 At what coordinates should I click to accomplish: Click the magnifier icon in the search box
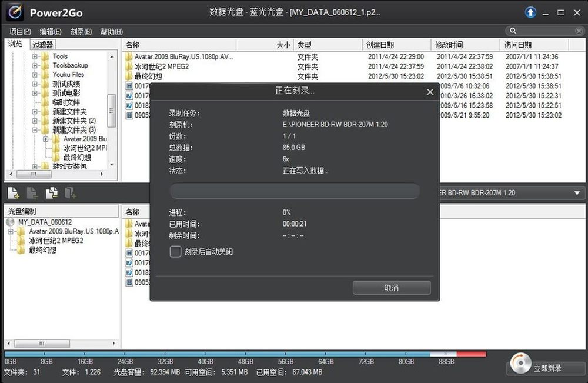[x=513, y=31]
